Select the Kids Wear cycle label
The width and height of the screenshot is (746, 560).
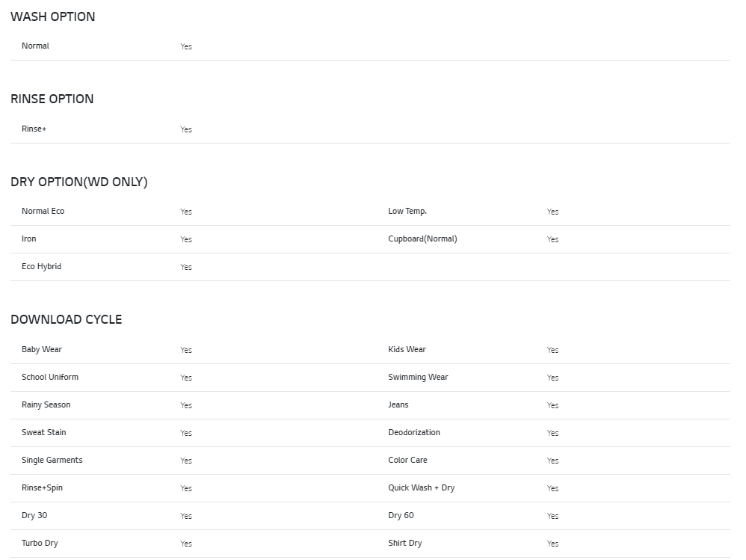[x=407, y=349]
